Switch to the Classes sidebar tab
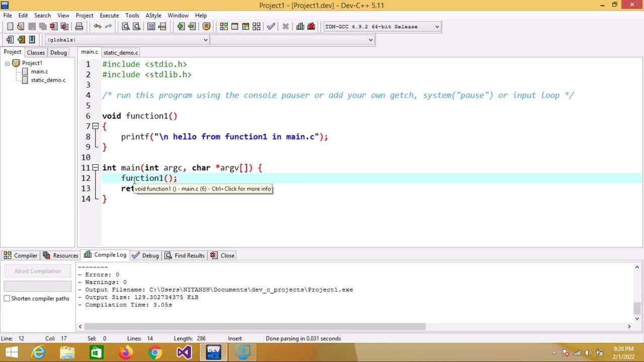This screenshot has width=644, height=362. pos(36,53)
